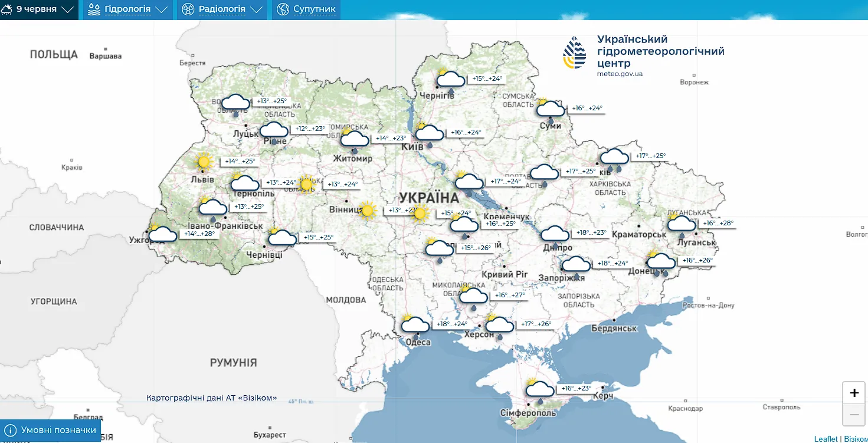
Task: Select the weather icon at Київ
Action: [428, 134]
